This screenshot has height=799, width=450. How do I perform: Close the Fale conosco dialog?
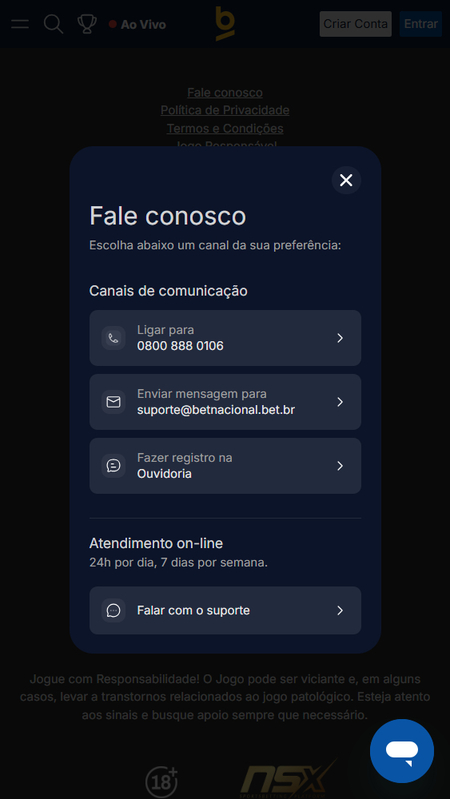pyautogui.click(x=347, y=180)
